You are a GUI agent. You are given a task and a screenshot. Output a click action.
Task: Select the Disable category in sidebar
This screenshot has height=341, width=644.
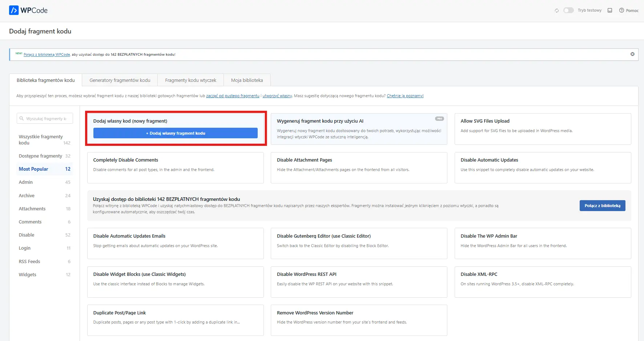tap(27, 235)
